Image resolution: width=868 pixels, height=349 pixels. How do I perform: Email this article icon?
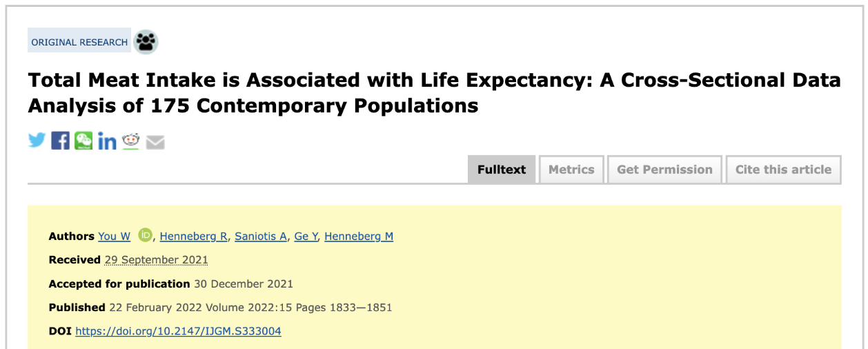(x=155, y=142)
